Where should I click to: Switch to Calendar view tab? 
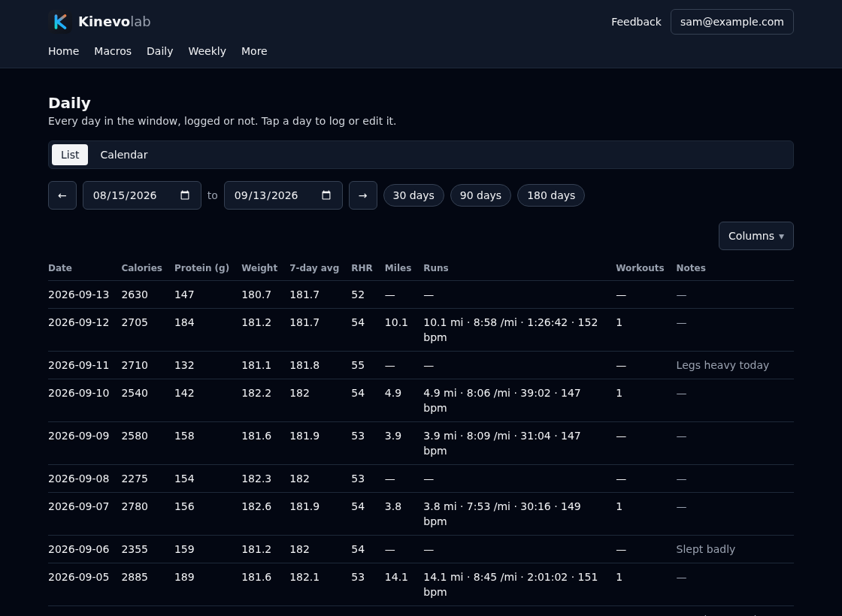click(124, 155)
